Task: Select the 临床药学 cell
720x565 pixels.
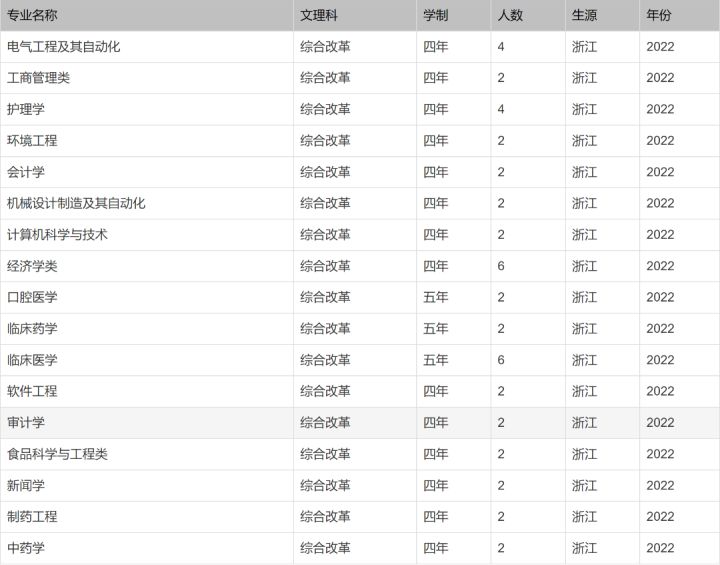Action: [32, 329]
